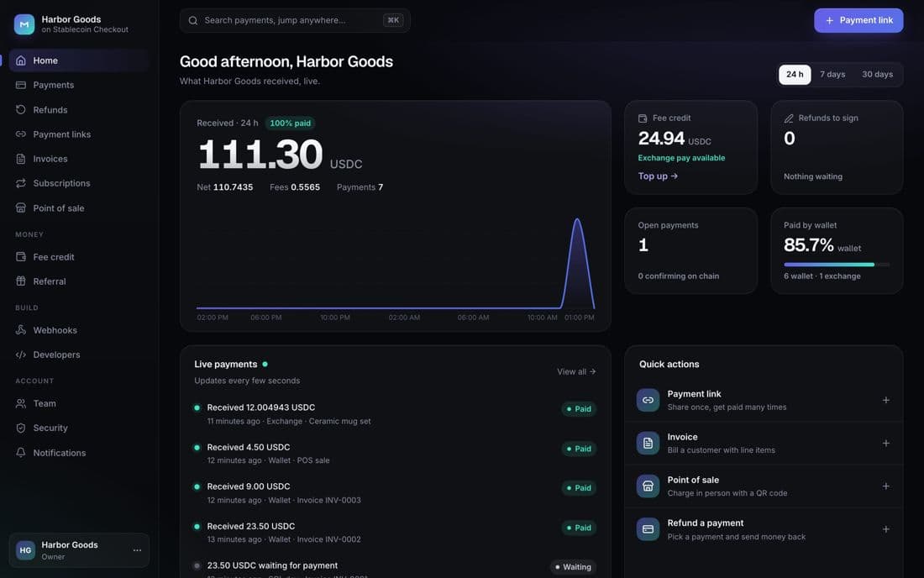Open Security in the sidebar

click(78, 428)
